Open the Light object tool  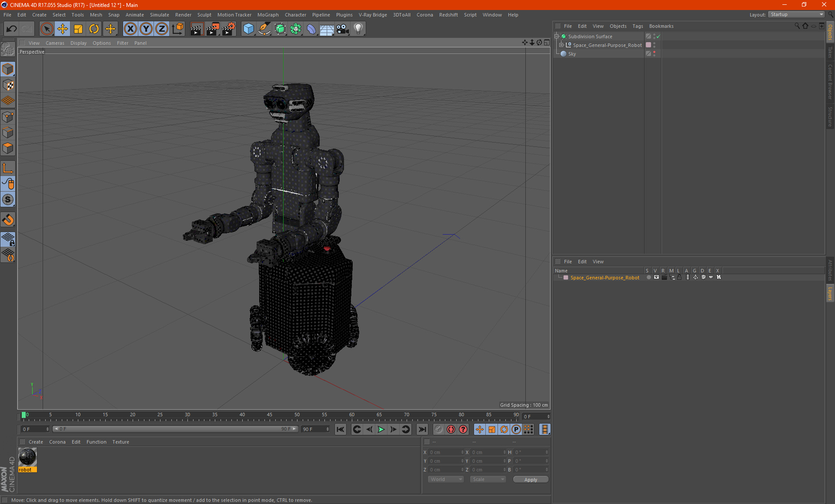point(358,29)
